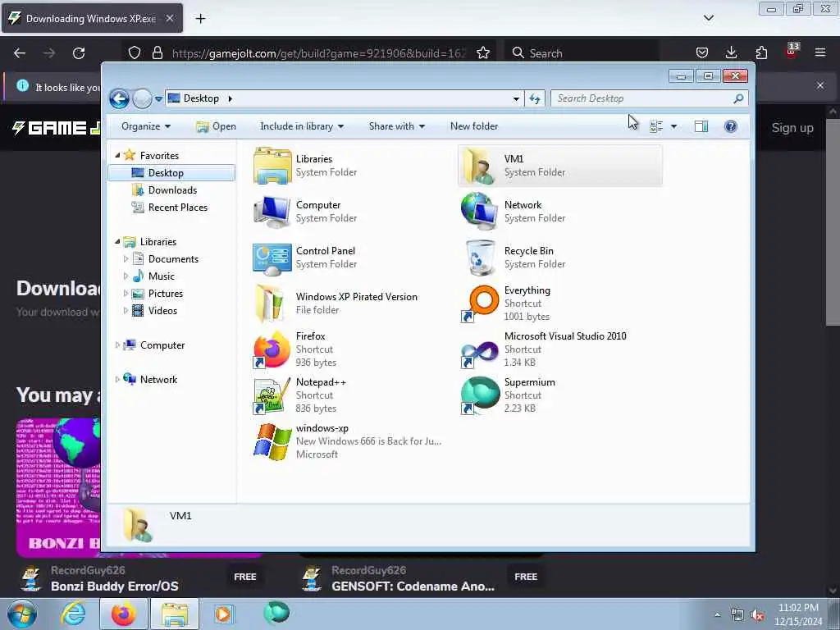Show hidden system tray icons arrow
840x630 pixels.
click(x=717, y=615)
